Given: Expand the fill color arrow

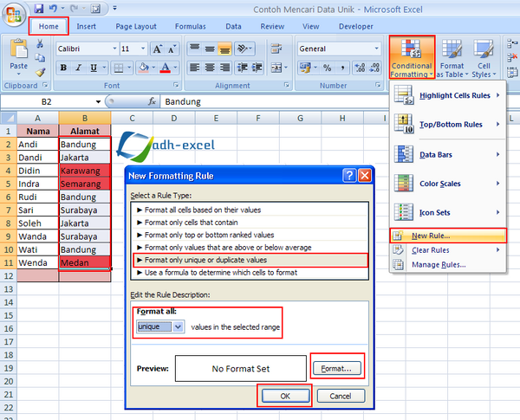Looking at the screenshot, I should point(153,68).
